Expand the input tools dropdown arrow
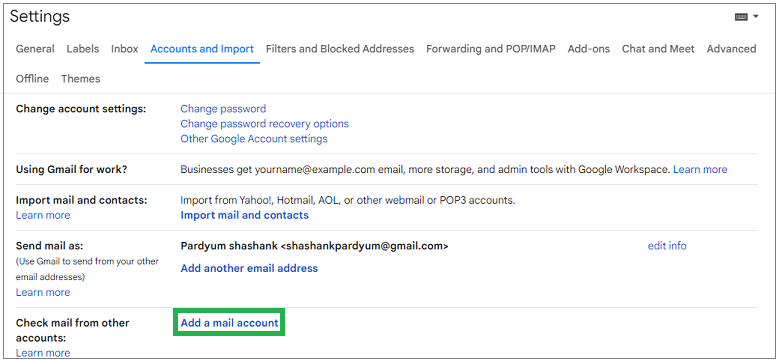 coord(756,17)
